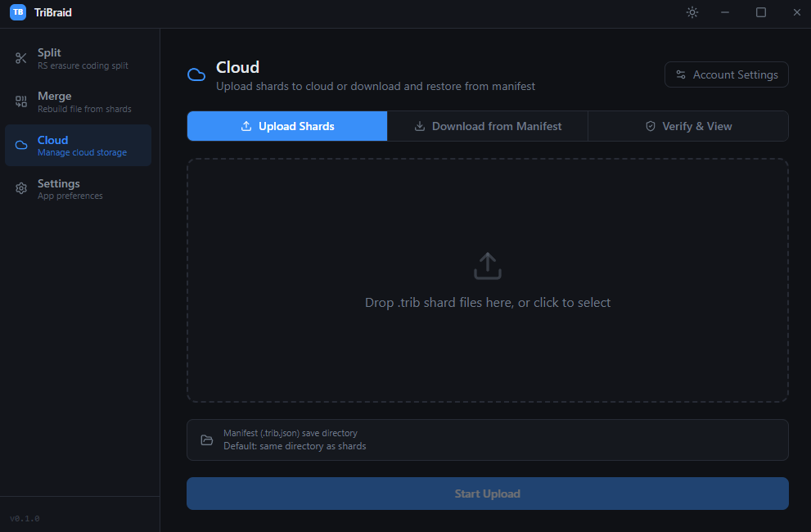811x532 pixels.
Task: Click the sliders icon inside Account Settings button
Action: click(x=681, y=74)
